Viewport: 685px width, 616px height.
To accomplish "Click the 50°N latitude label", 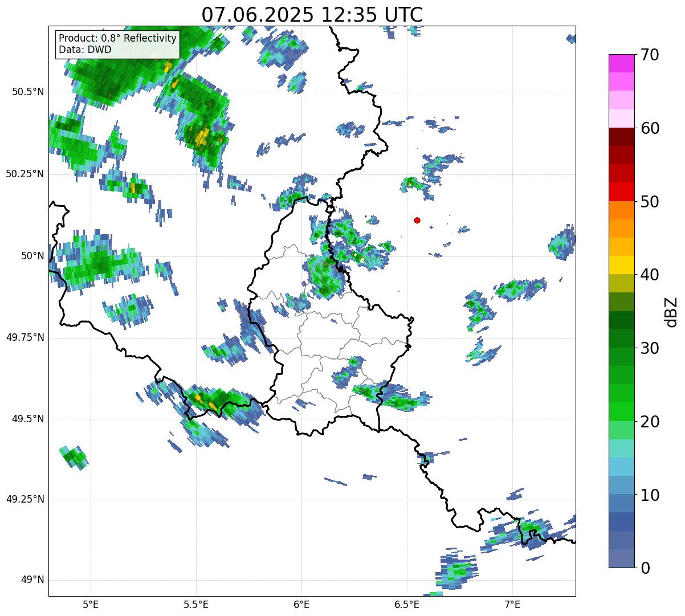I will tap(32, 256).
